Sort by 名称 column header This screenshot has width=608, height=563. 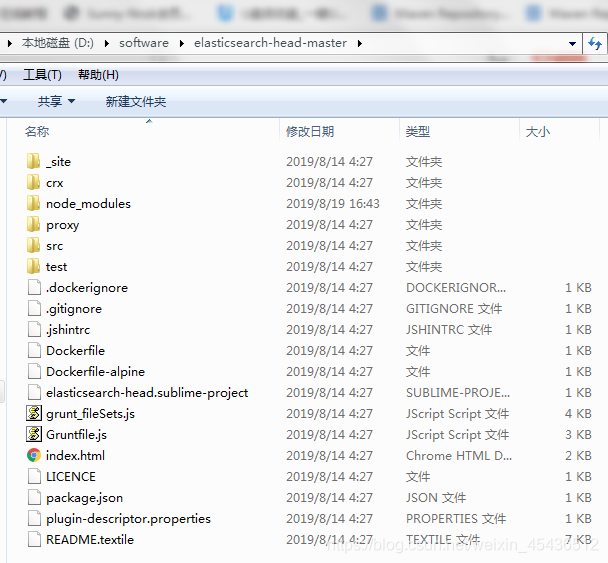tap(37, 131)
